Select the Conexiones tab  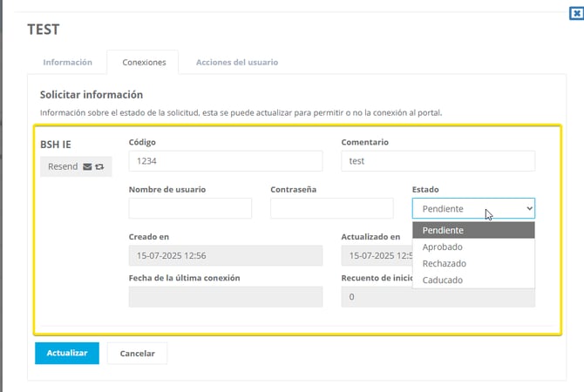142,63
